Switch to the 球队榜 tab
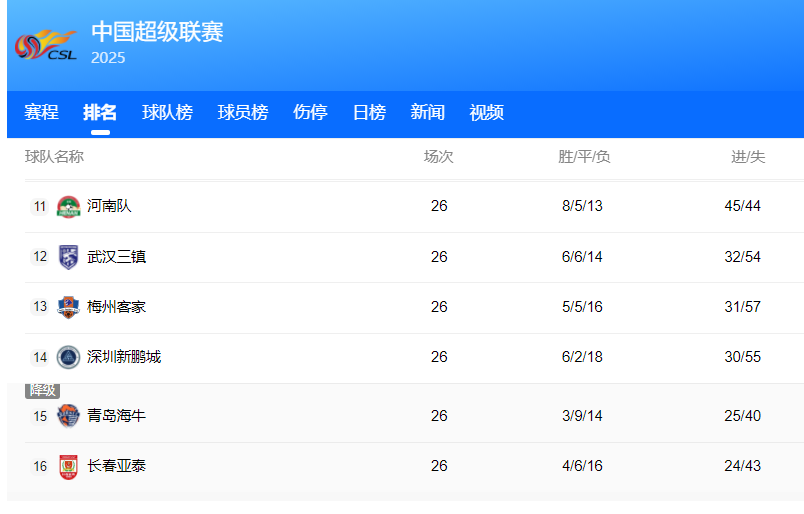Screen dimensions: 804x514 [167, 113]
